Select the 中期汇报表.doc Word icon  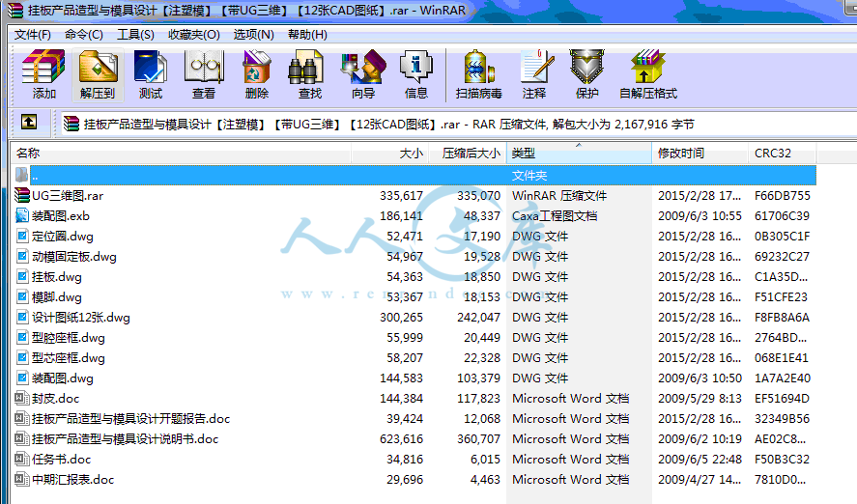click(x=22, y=479)
